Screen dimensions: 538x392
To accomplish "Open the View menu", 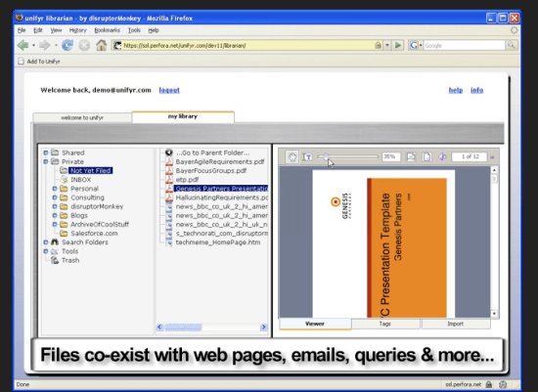I will (x=56, y=30).
